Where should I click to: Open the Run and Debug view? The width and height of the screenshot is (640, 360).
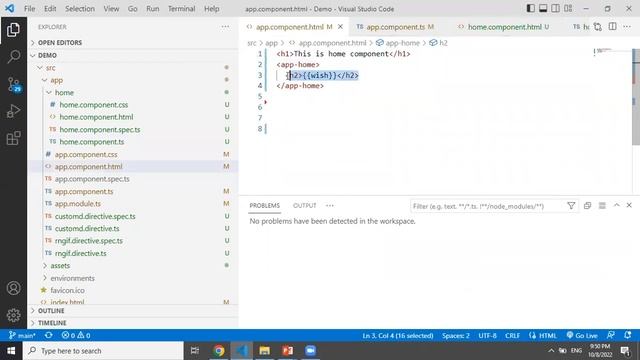pyautogui.click(x=13, y=111)
